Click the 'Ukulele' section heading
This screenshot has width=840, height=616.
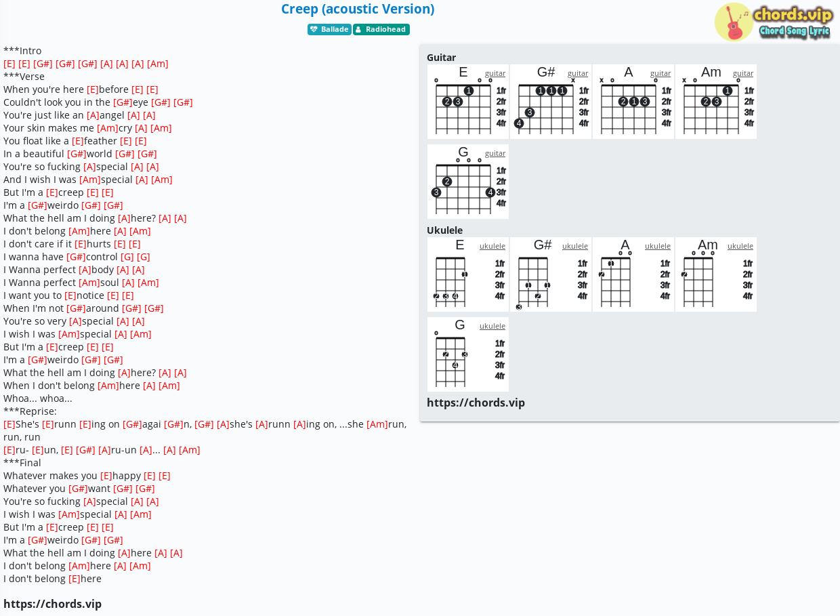click(x=444, y=230)
